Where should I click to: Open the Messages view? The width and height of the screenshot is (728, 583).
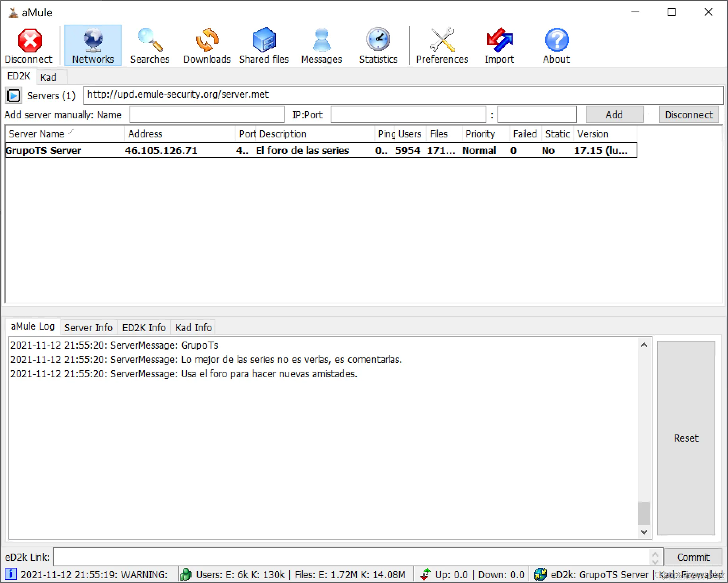(321, 46)
